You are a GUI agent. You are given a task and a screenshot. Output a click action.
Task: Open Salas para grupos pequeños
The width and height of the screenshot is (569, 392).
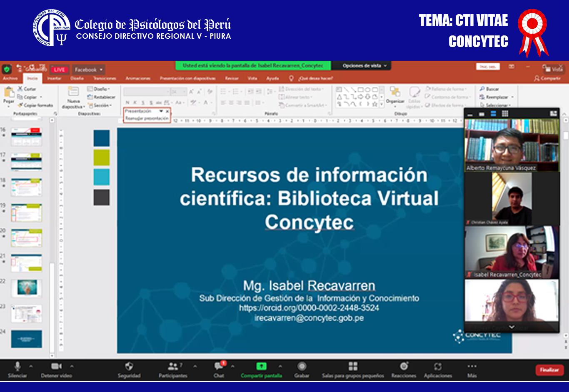pos(353,370)
